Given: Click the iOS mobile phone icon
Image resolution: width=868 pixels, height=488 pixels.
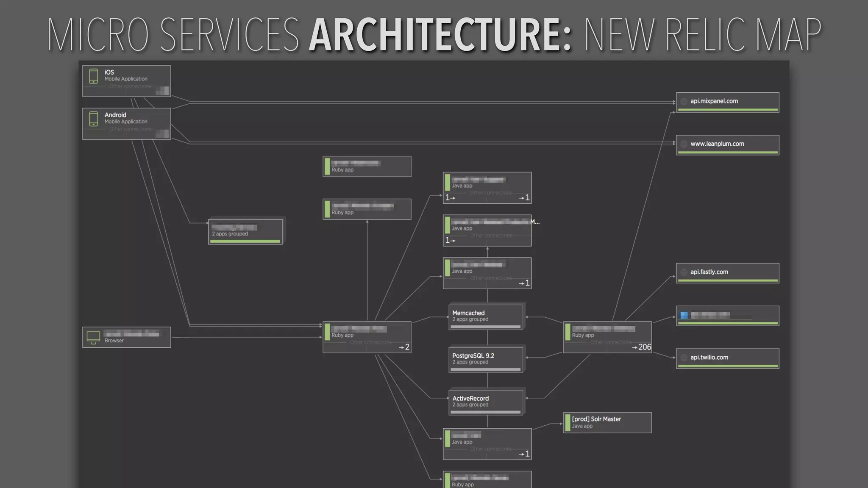Looking at the screenshot, I should coord(94,76).
